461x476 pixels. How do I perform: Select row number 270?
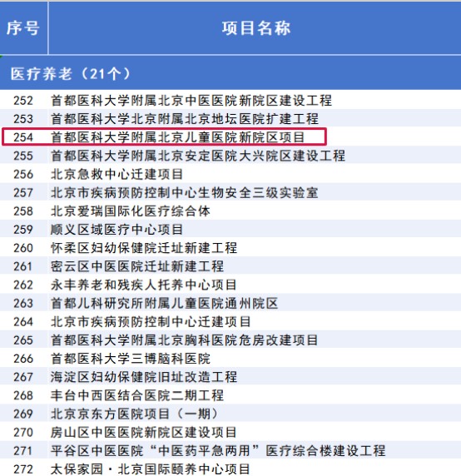23,433
